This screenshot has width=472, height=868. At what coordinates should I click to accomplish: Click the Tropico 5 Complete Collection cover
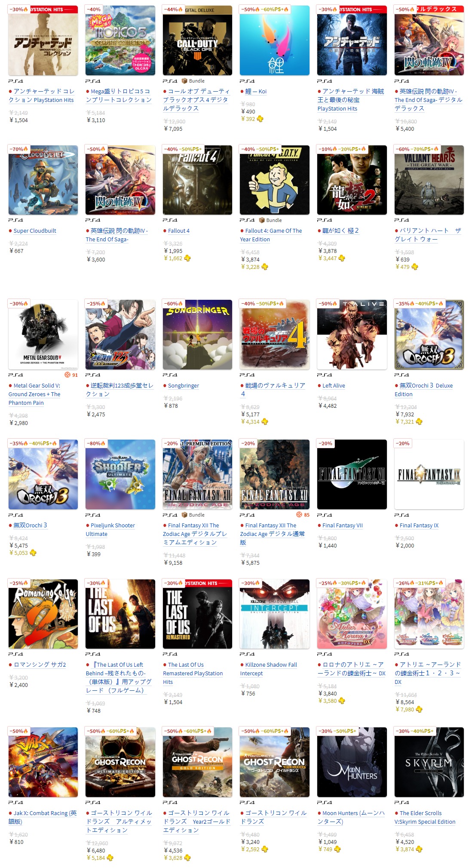point(120,40)
